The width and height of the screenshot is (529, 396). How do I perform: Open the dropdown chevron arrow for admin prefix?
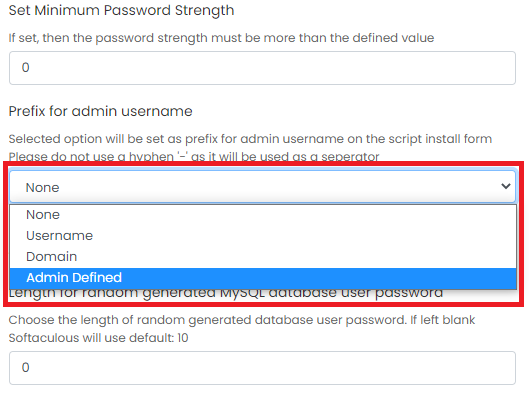pyautogui.click(x=505, y=186)
